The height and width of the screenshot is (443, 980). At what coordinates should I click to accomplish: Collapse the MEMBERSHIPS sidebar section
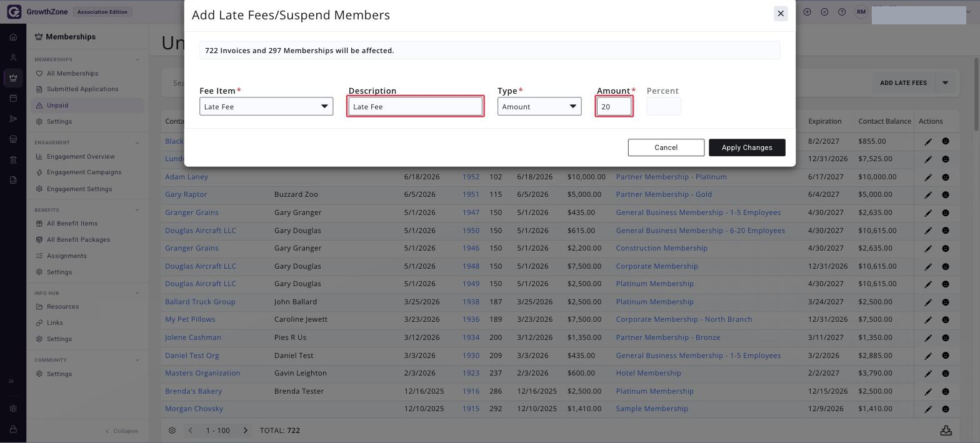coord(137,59)
